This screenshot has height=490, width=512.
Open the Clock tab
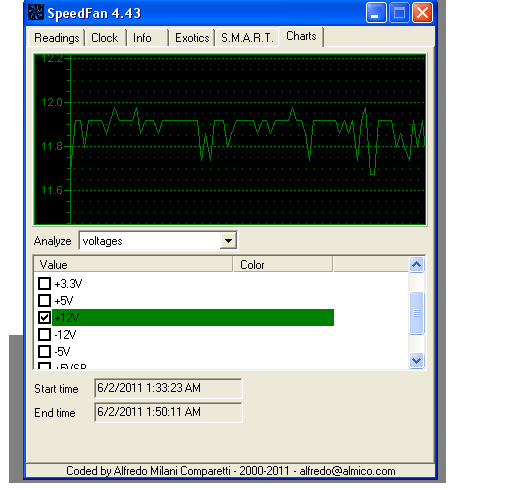[x=105, y=38]
